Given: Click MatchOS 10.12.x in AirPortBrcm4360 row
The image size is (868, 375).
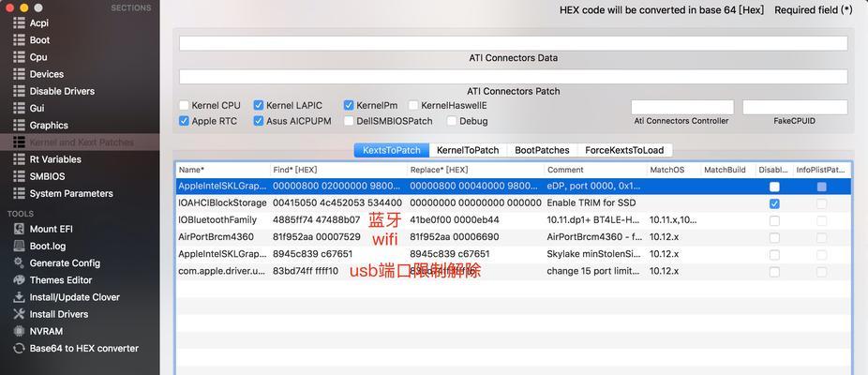Looking at the screenshot, I should coord(665,237).
